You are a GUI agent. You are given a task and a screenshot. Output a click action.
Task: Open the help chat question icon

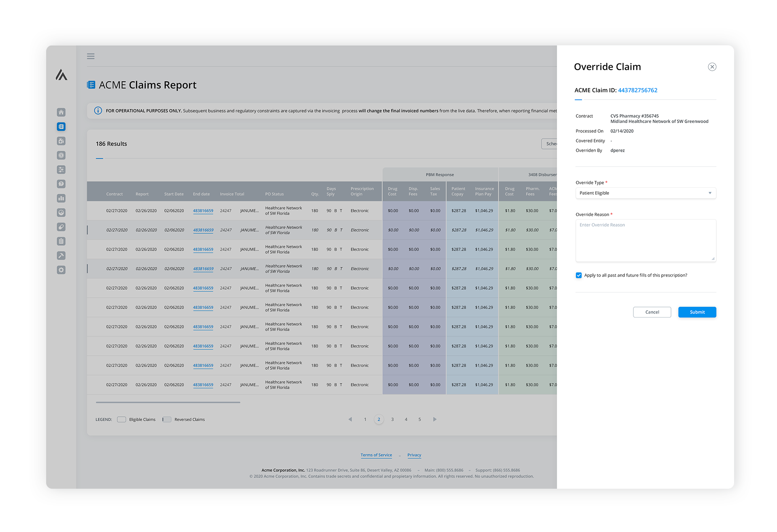pyautogui.click(x=61, y=184)
